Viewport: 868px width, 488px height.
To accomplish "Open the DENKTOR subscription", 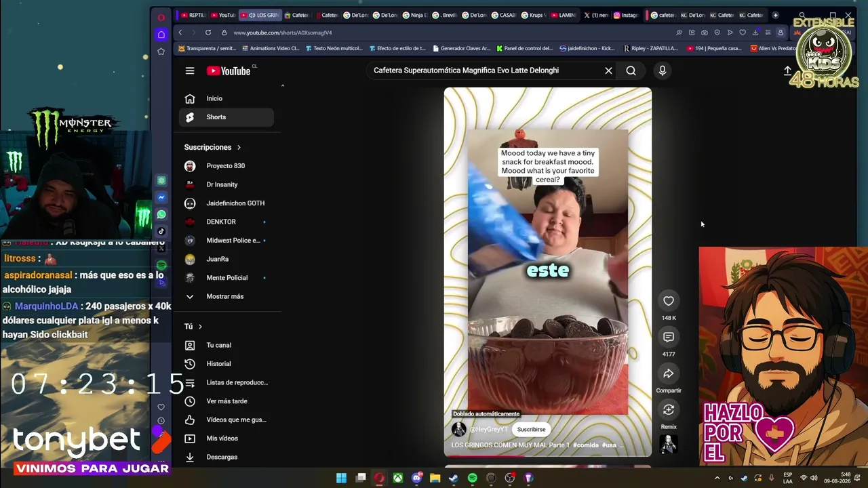I will coord(226,222).
